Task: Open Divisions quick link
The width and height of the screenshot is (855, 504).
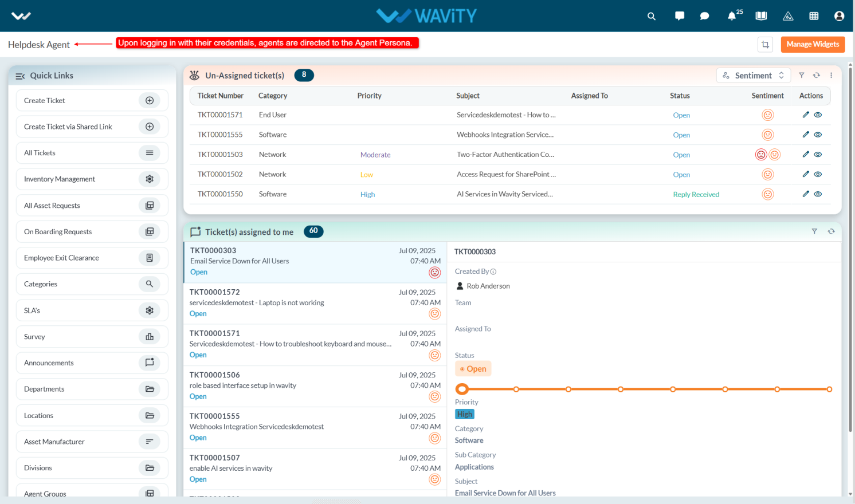Action: 92,468
